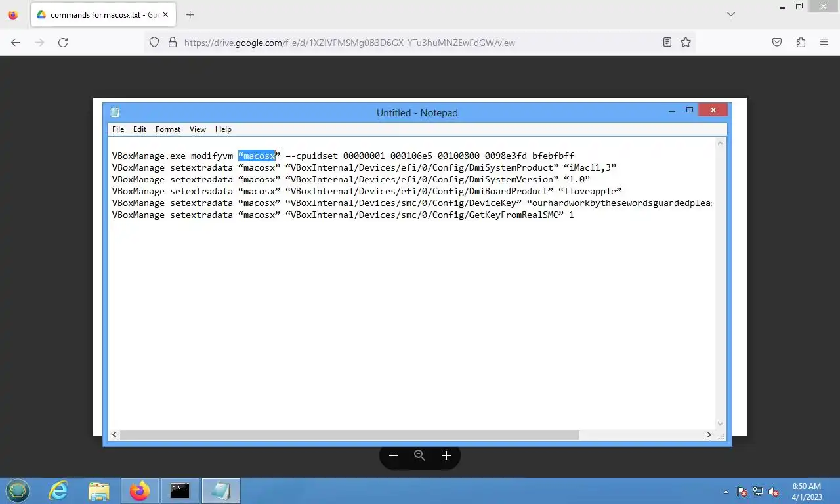Reset zoom with magnifier icon

420,455
